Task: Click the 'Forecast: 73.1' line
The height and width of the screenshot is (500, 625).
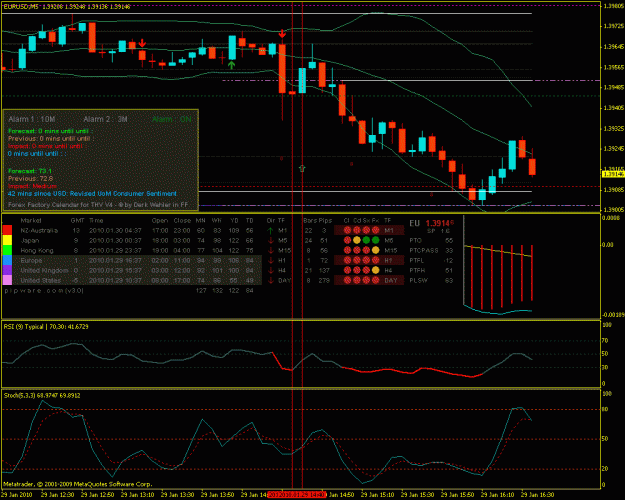Action: coord(30,171)
